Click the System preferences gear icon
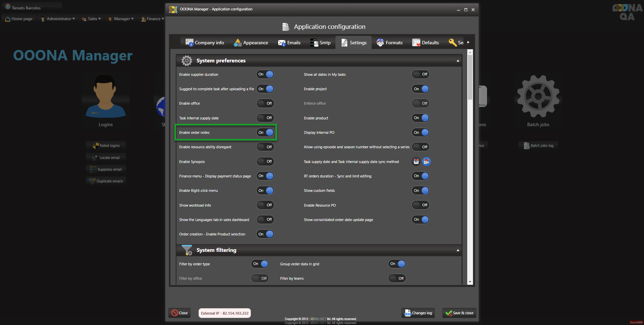644x325 pixels. pyautogui.click(x=187, y=61)
